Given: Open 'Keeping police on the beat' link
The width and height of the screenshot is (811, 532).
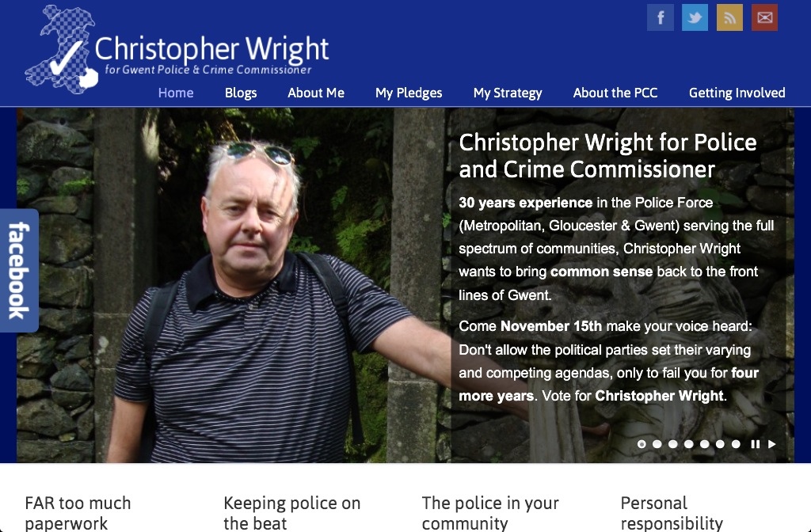Looking at the screenshot, I should 291,513.
